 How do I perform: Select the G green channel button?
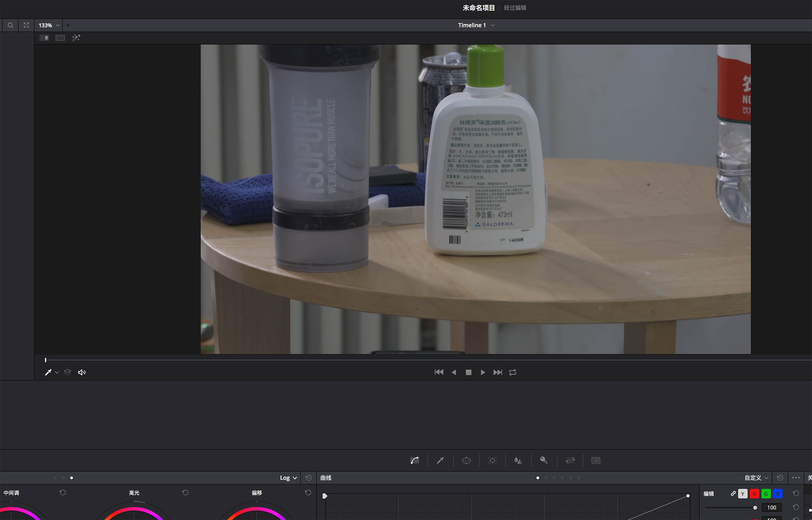(766, 494)
